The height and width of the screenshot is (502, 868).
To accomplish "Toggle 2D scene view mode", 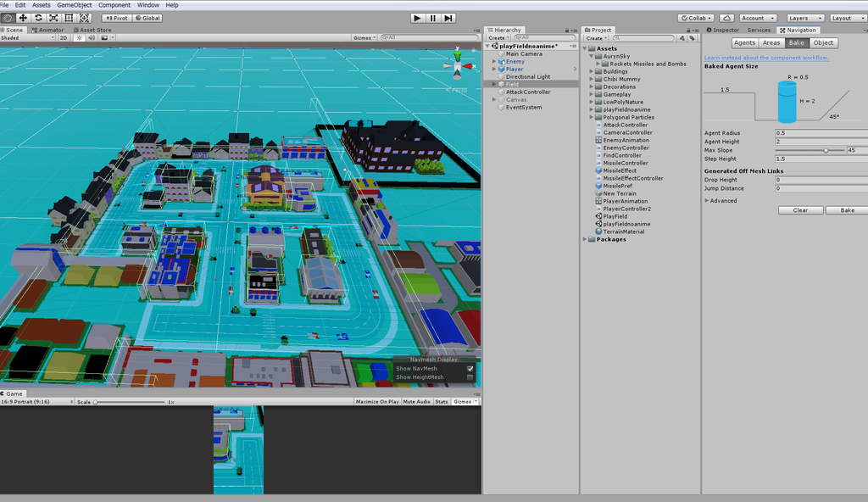I will click(63, 37).
